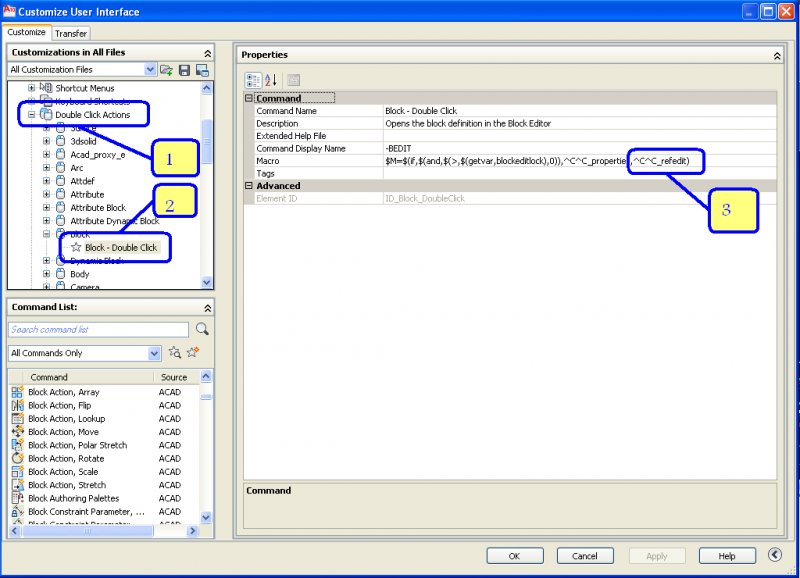The image size is (800, 578).
Task: Click the tree view scroll down arrow
Action: [x=207, y=282]
